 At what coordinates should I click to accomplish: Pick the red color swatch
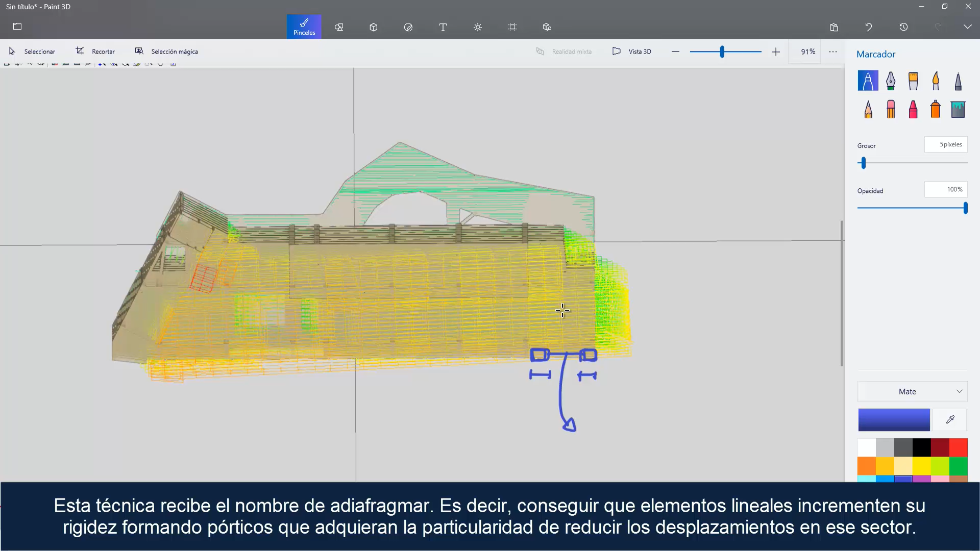point(959,447)
